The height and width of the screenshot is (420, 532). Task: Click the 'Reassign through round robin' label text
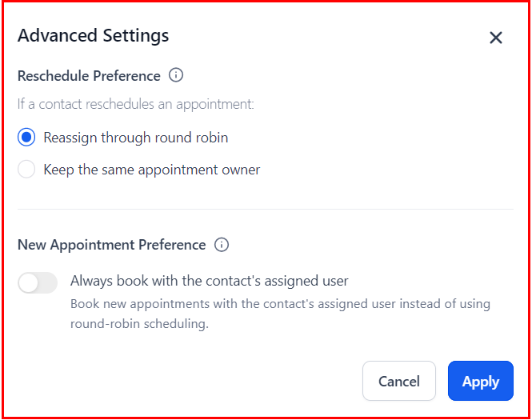pos(136,138)
